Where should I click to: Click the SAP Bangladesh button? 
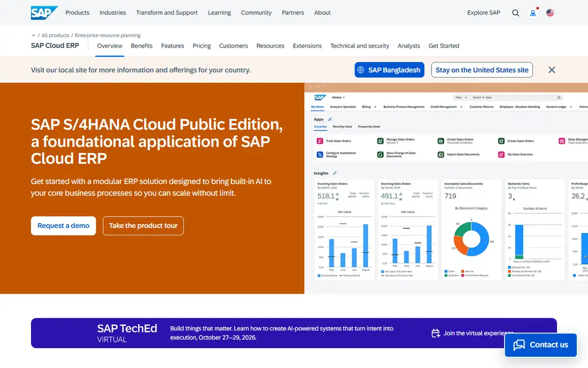[389, 70]
